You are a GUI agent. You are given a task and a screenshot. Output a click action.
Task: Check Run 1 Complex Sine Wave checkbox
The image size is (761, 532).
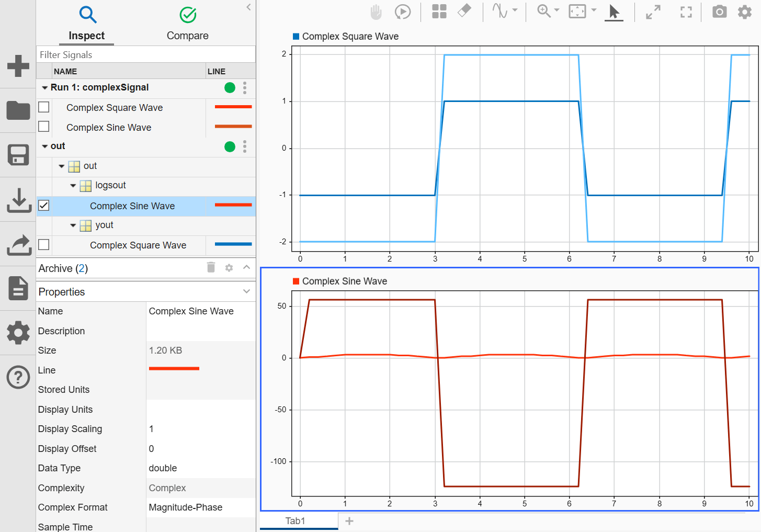tap(44, 127)
